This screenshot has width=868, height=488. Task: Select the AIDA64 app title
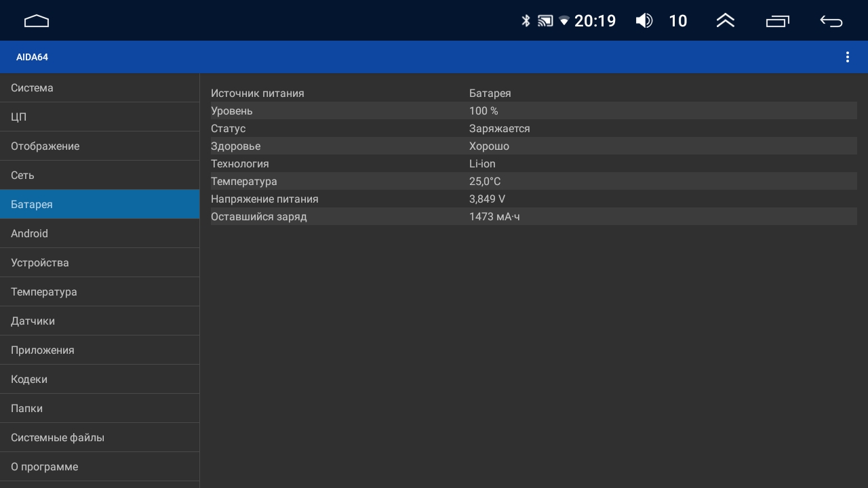(32, 57)
